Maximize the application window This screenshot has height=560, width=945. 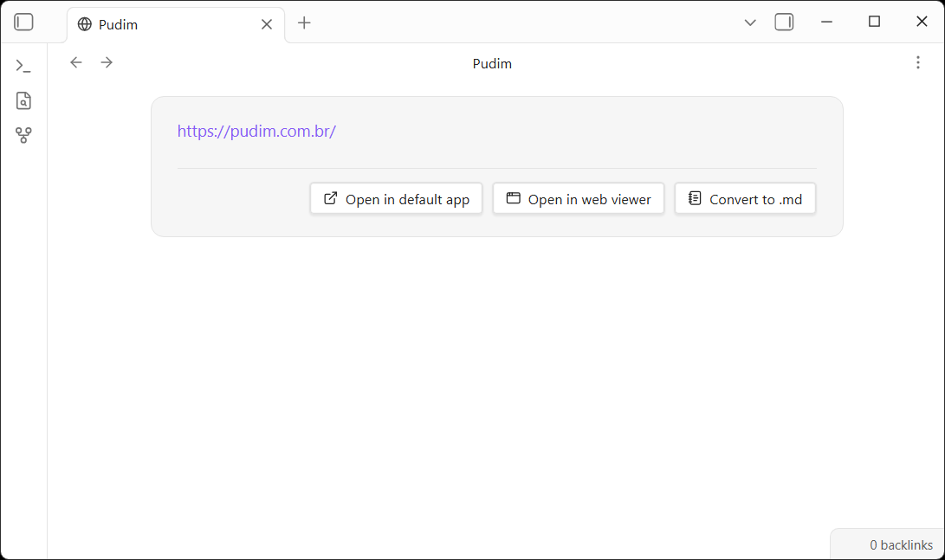(x=874, y=23)
